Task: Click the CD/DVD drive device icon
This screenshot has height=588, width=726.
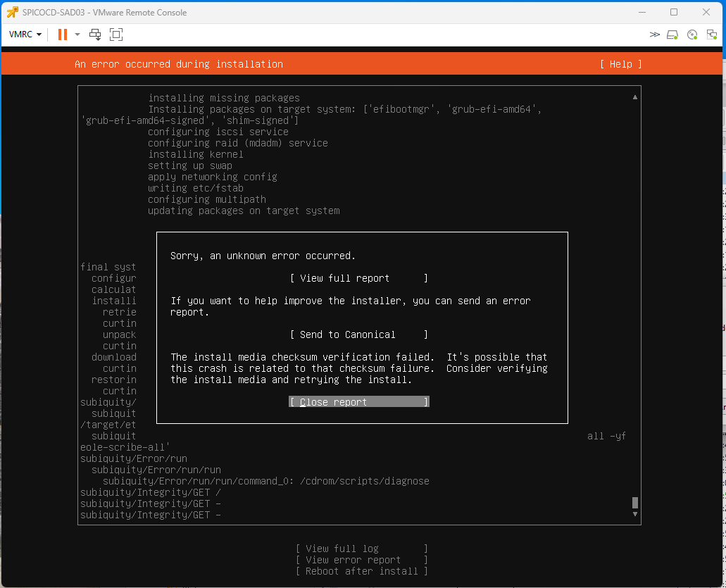Action: pos(692,35)
